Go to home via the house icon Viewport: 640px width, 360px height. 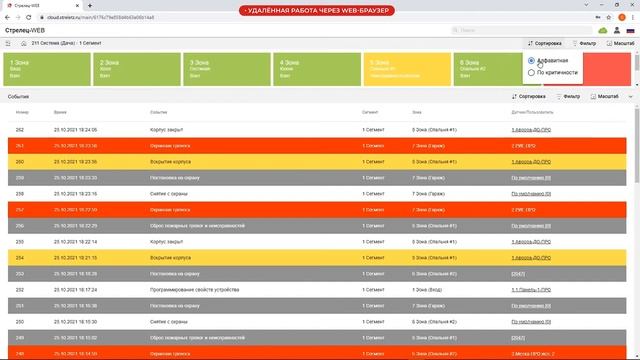[24, 43]
